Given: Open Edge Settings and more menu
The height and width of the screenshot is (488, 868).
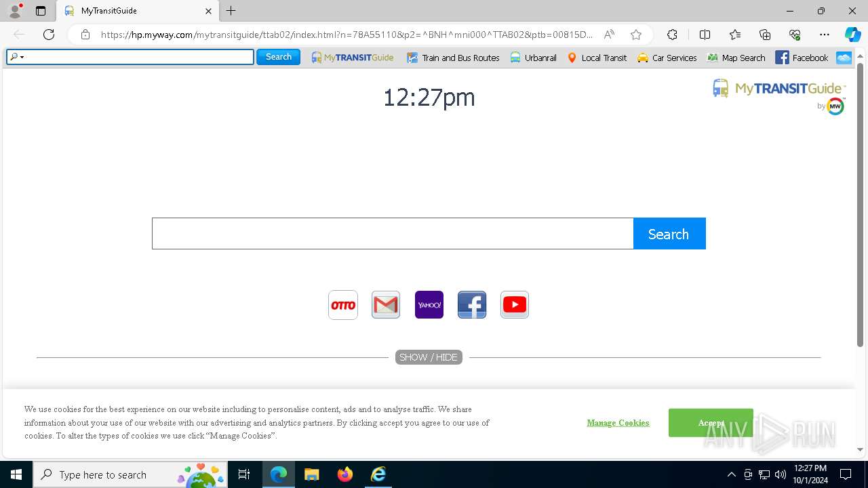Looking at the screenshot, I should 825,35.
